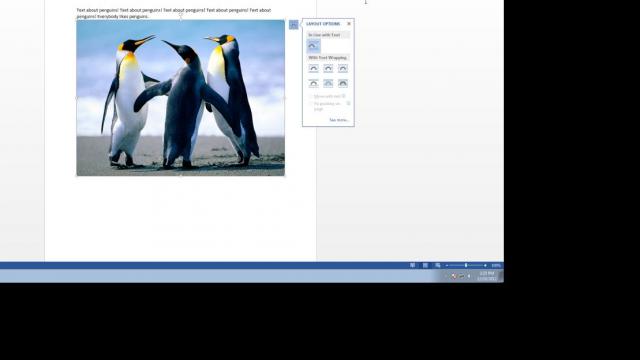Switch to Read Mode view in status bar
The width and height of the screenshot is (640, 360).
tap(413, 265)
